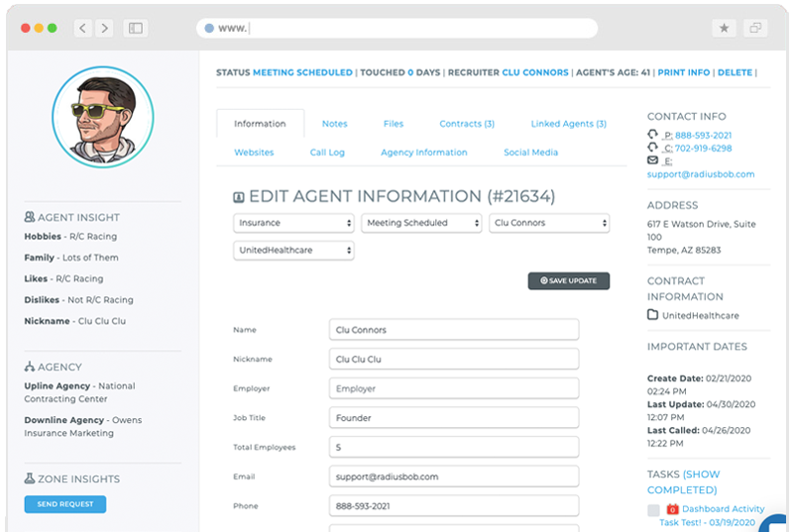Click the Name input field
The height and width of the screenshot is (532, 793).
pos(454,330)
